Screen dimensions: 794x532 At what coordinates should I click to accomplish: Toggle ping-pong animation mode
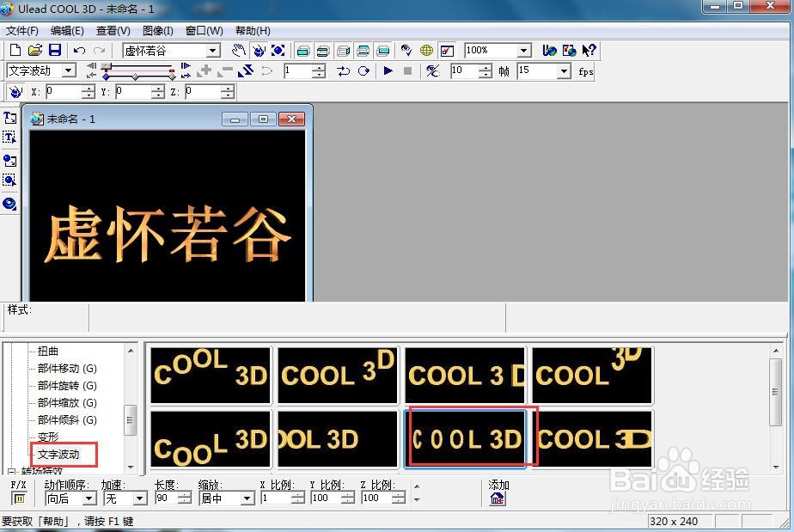click(344, 70)
